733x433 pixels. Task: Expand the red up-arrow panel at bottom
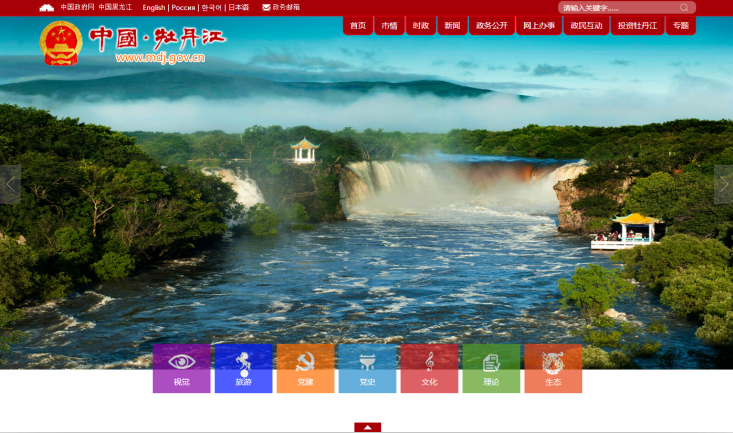pyautogui.click(x=367, y=427)
